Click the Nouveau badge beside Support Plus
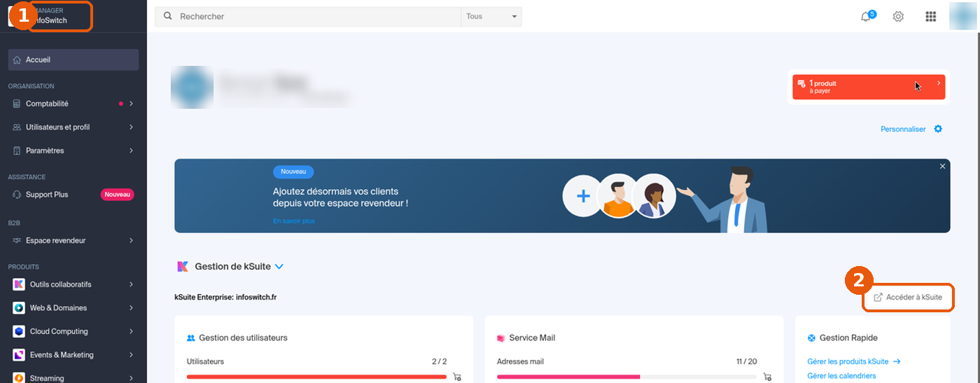Image resolution: width=980 pixels, height=383 pixels. [117, 195]
